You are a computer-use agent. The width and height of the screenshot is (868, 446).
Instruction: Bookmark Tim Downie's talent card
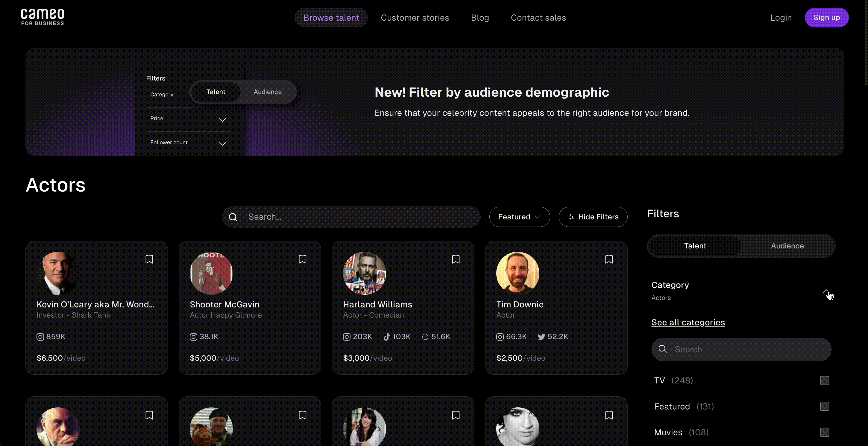coord(609,260)
